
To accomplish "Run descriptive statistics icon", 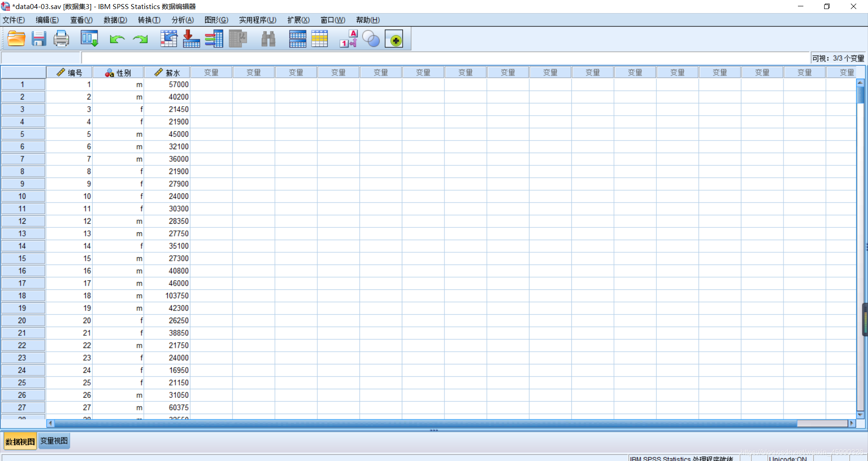I will 238,39.
